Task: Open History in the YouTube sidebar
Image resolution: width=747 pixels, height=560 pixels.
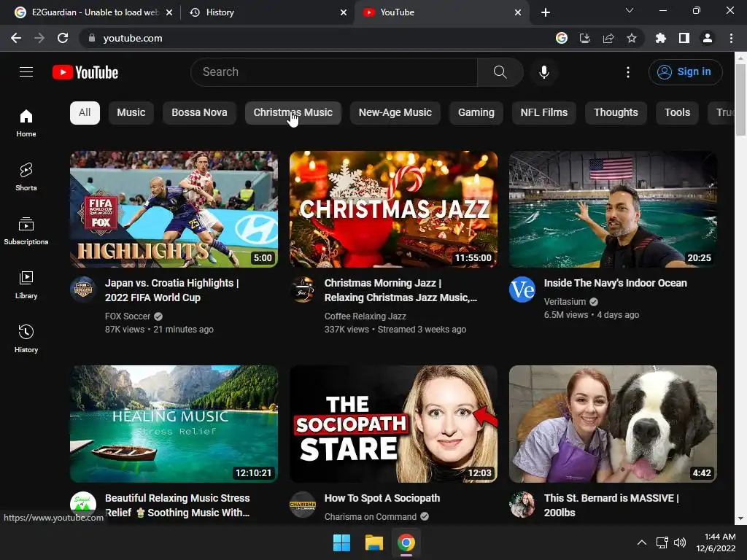Action: (26, 338)
